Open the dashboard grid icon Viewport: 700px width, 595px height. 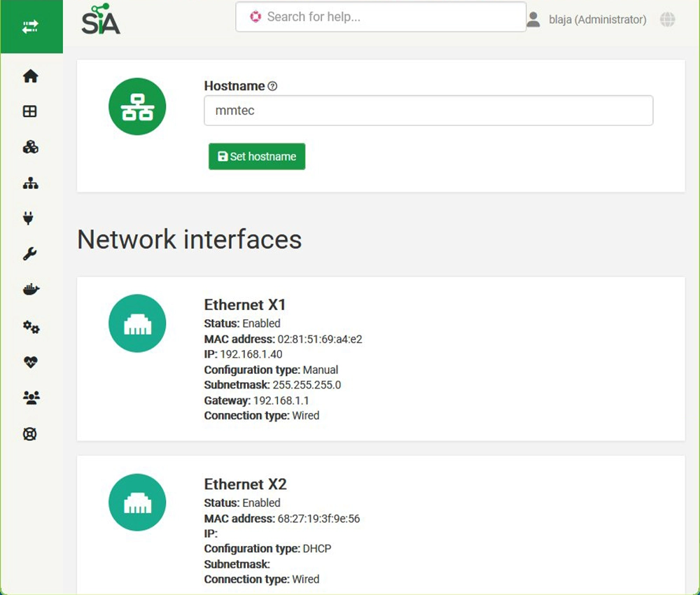click(x=30, y=111)
